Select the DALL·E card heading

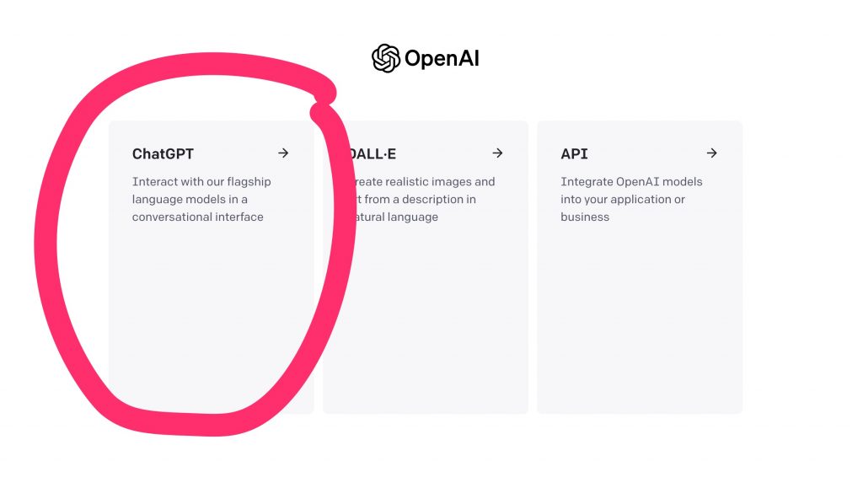pyautogui.click(x=372, y=154)
